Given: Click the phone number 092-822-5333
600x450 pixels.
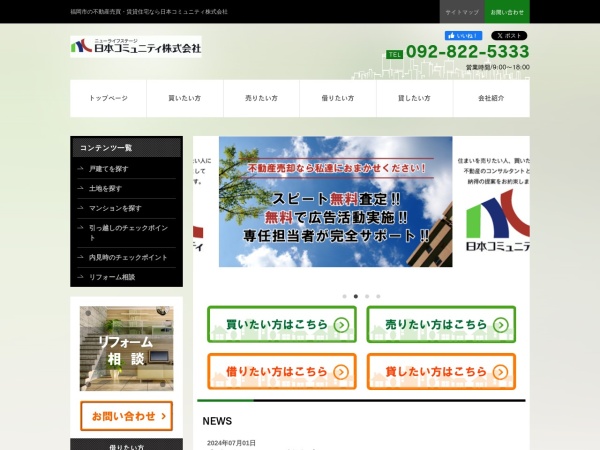Looking at the screenshot, I should coord(468,52).
